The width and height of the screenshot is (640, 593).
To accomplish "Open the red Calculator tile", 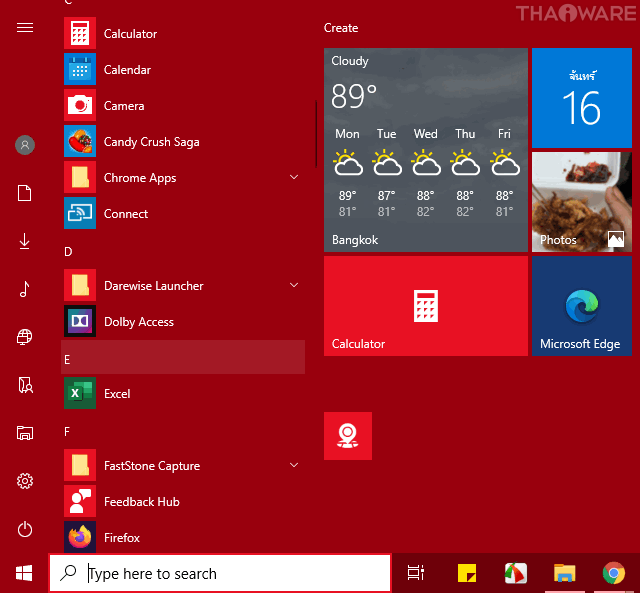I will [426, 306].
